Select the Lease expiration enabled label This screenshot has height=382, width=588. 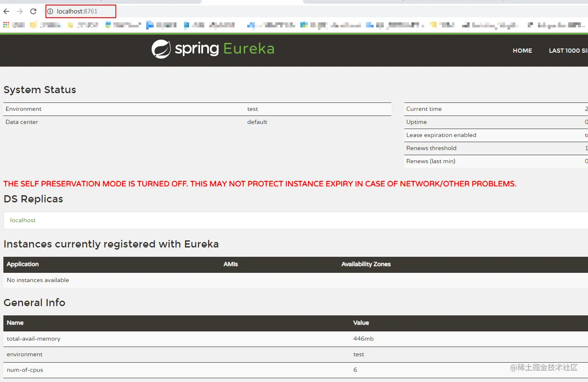pyautogui.click(x=441, y=135)
